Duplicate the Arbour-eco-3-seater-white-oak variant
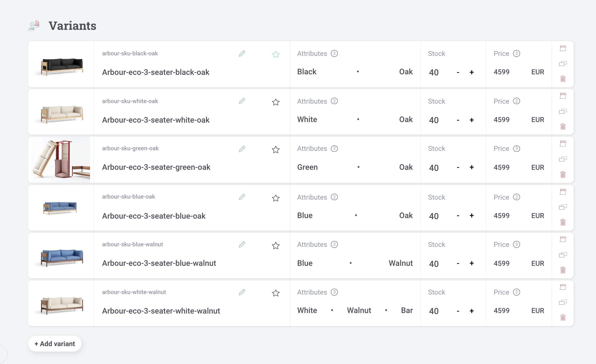The image size is (596, 364). [x=563, y=111]
